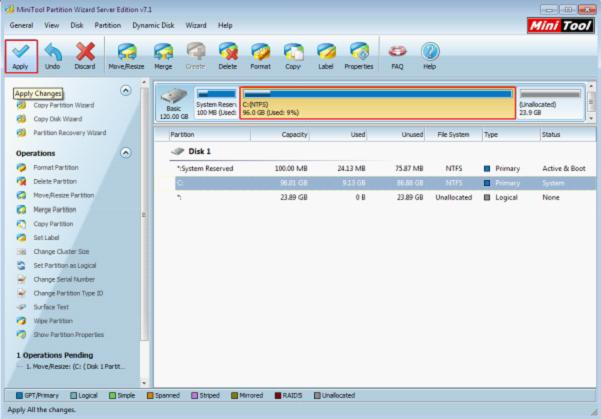The width and height of the screenshot is (601, 419).
Task: Sort by Capacity column header
Action: coord(280,135)
